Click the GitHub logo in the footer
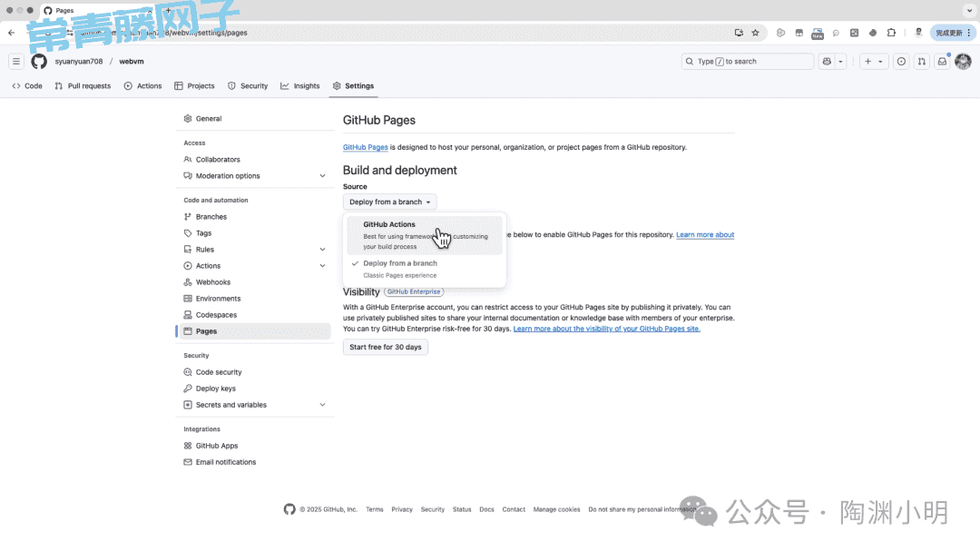 pos(289,509)
